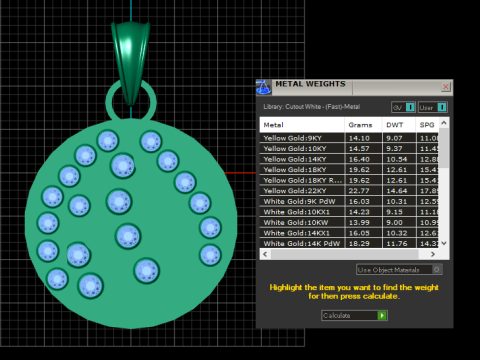This screenshot has height=360, width=480.
Task: Click the 22.77 grams cell
Action: click(363, 191)
